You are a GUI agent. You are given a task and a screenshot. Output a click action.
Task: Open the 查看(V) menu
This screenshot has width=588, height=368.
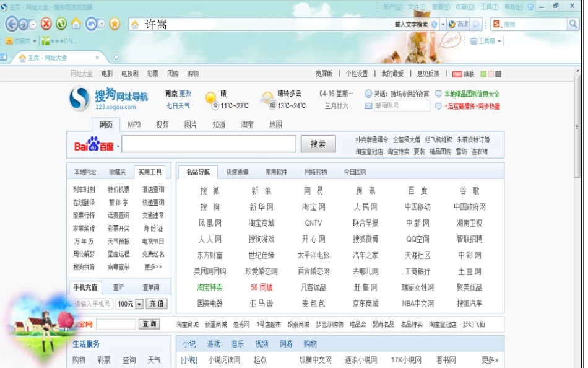[441, 7]
